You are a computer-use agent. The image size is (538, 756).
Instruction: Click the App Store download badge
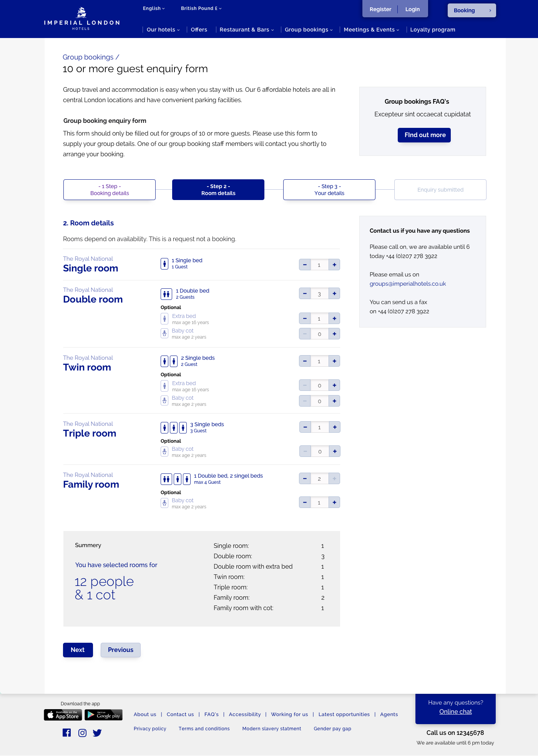[x=63, y=715]
